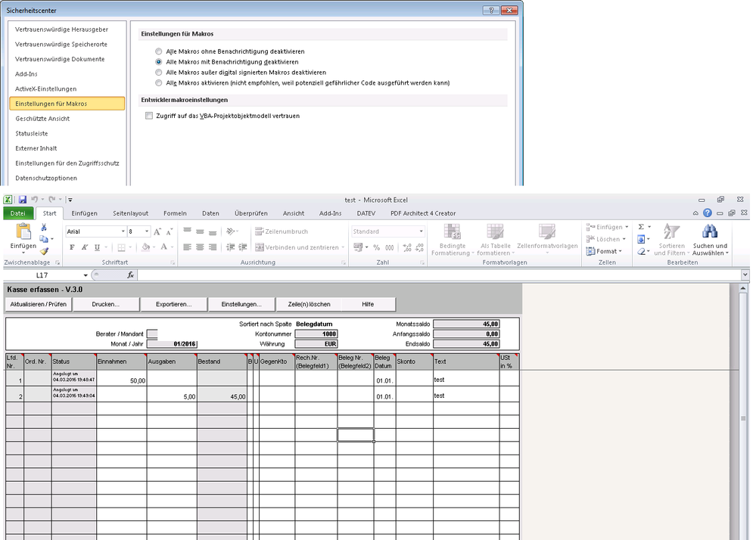
Task: Select 'Alle Makros ohne Benachrichtigung deaktivieren' radio
Action: tap(159, 51)
